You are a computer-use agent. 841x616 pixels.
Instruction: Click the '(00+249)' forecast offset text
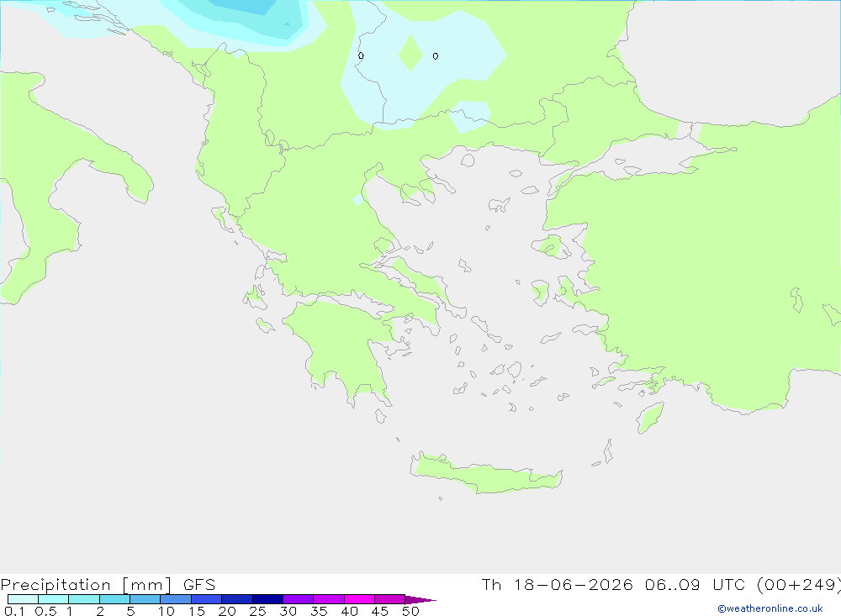pyautogui.click(x=798, y=584)
